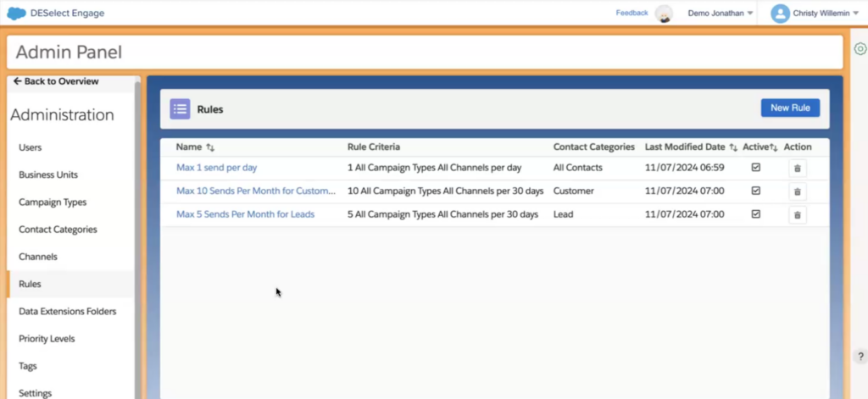Click the Back to Overview link
The height and width of the screenshot is (399, 868).
pos(56,81)
